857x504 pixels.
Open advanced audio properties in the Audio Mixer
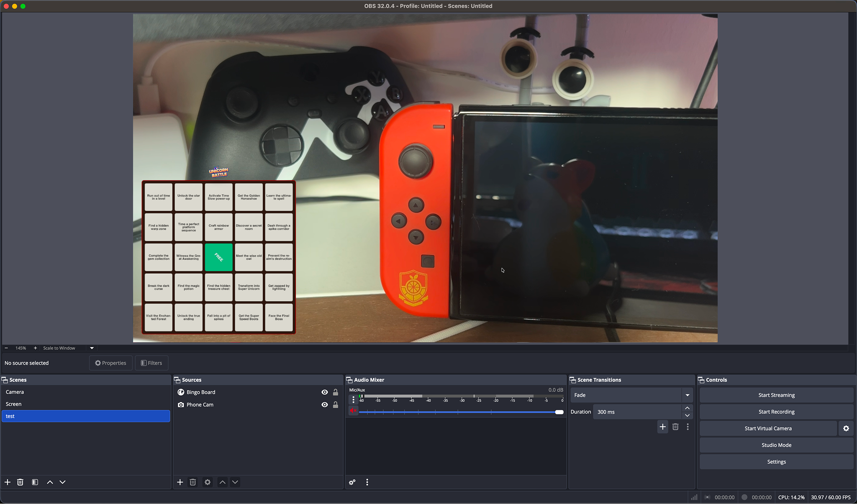tap(351, 482)
